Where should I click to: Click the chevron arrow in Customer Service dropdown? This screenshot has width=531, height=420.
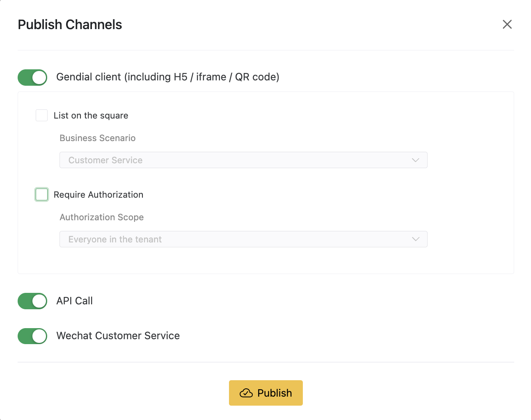[415, 160]
